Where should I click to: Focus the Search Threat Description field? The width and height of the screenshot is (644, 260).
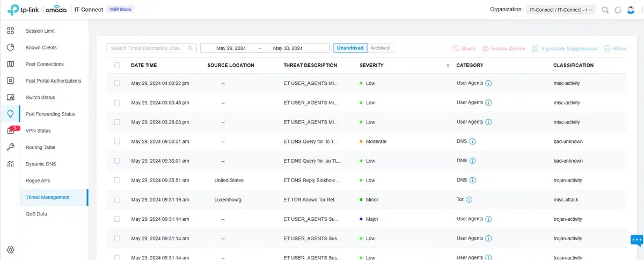148,48
